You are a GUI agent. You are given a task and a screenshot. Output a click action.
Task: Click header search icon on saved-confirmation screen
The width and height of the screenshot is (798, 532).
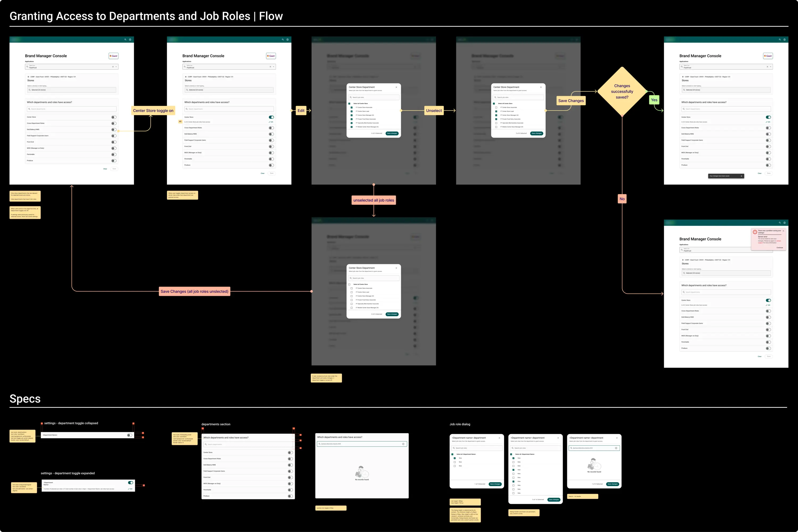coord(780,40)
